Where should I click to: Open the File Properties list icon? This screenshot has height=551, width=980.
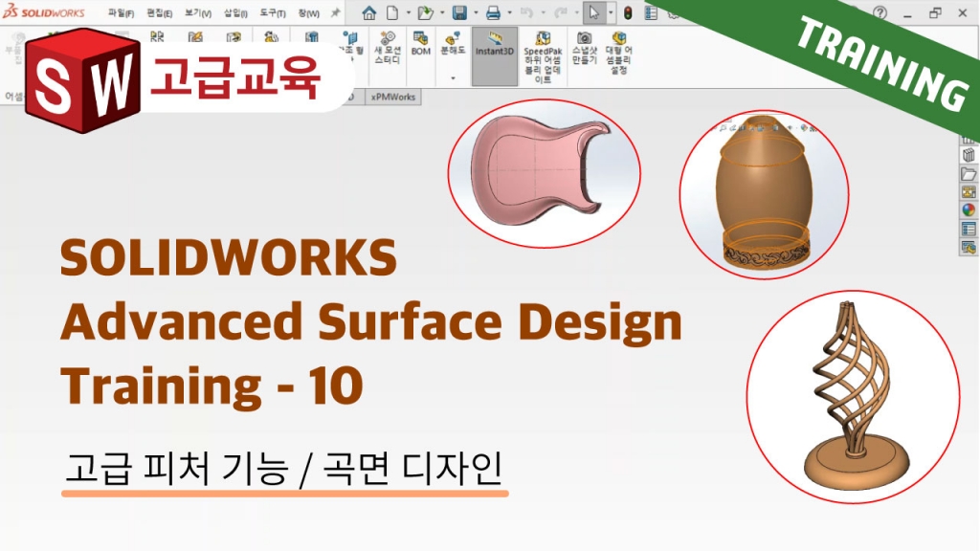651,12
